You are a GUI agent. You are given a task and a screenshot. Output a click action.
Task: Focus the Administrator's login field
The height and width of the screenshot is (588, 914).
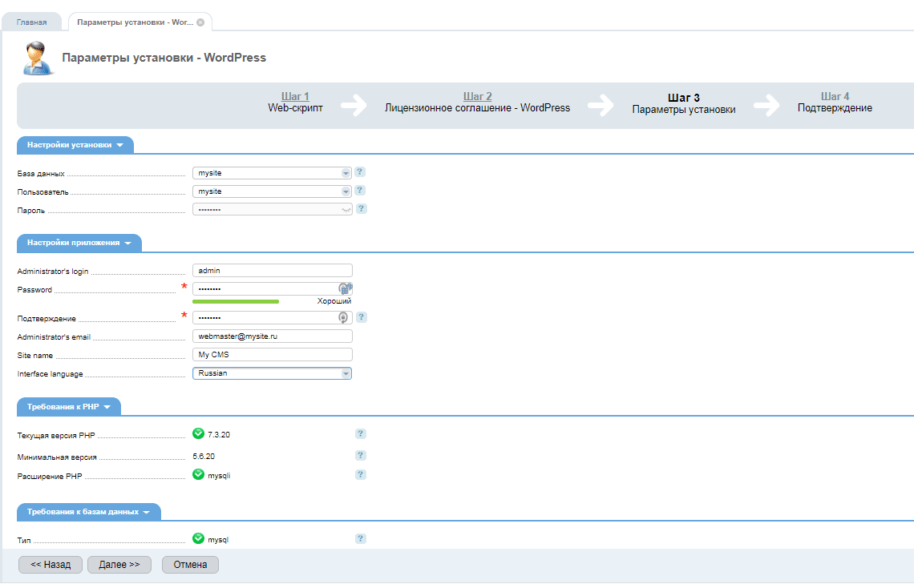tap(273, 271)
